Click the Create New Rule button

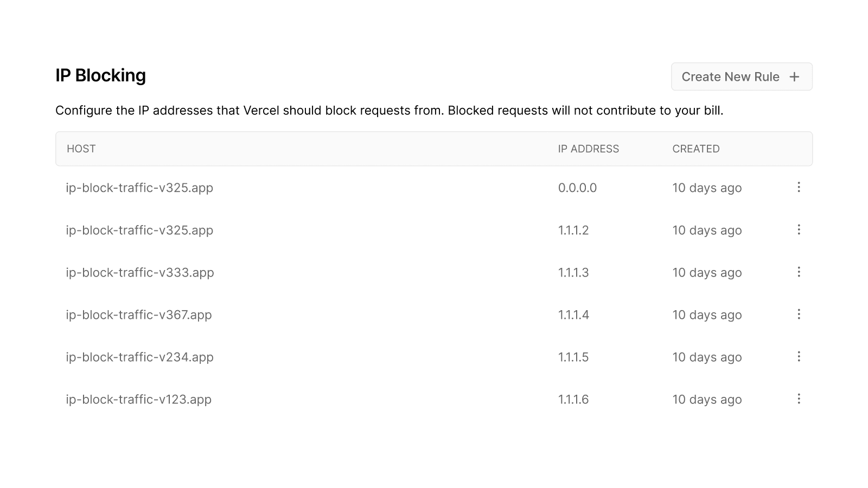(741, 76)
